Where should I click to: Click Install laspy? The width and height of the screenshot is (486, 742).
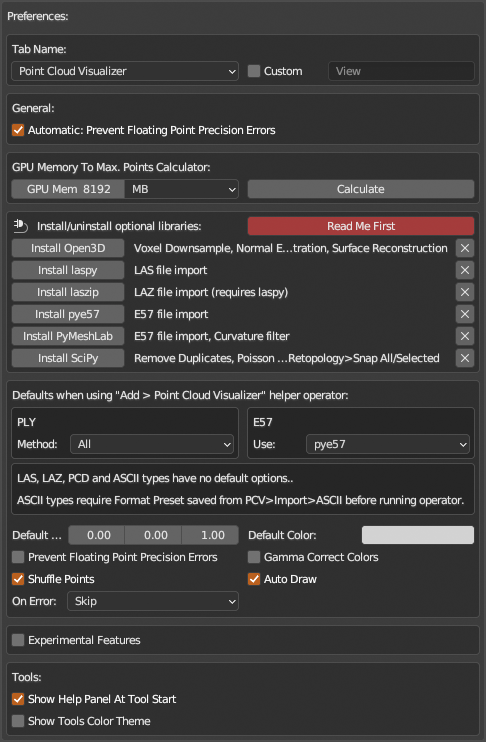[68, 270]
